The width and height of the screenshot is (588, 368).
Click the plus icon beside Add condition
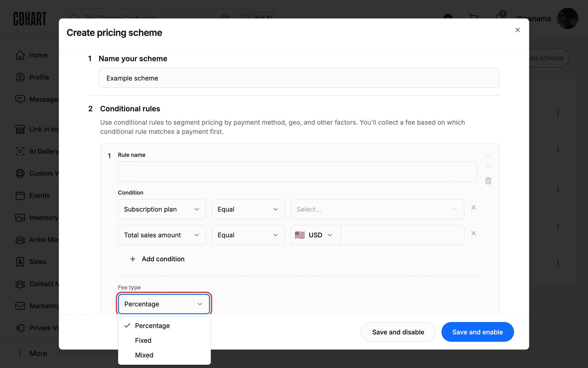coord(133,259)
